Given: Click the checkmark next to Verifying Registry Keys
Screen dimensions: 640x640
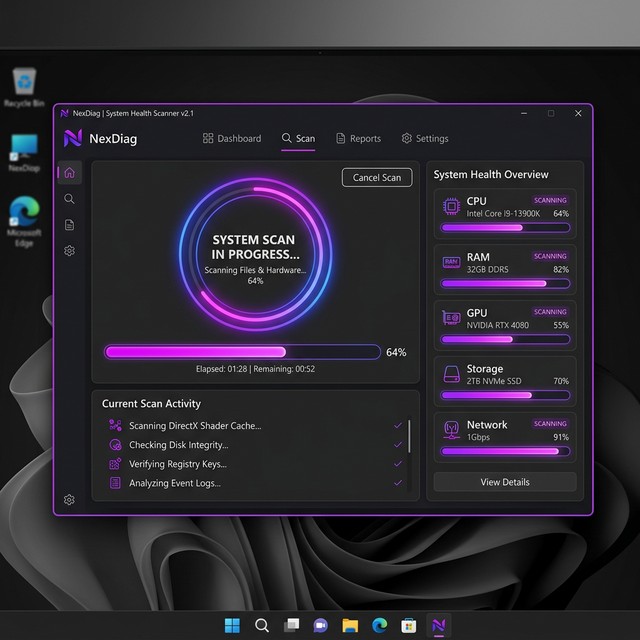Looking at the screenshot, I should [398, 464].
